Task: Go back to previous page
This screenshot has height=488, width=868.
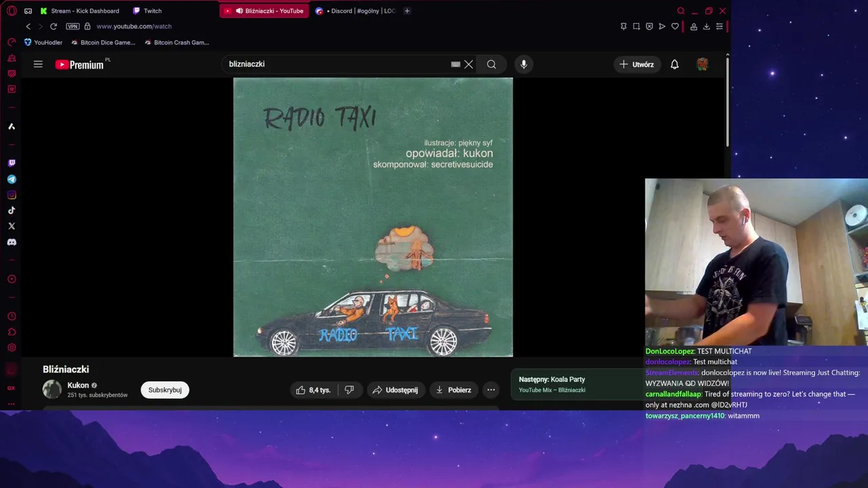Action: click(28, 26)
